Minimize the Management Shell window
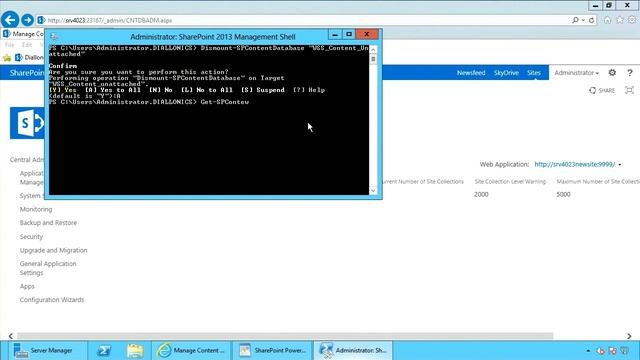 [x=335, y=34]
